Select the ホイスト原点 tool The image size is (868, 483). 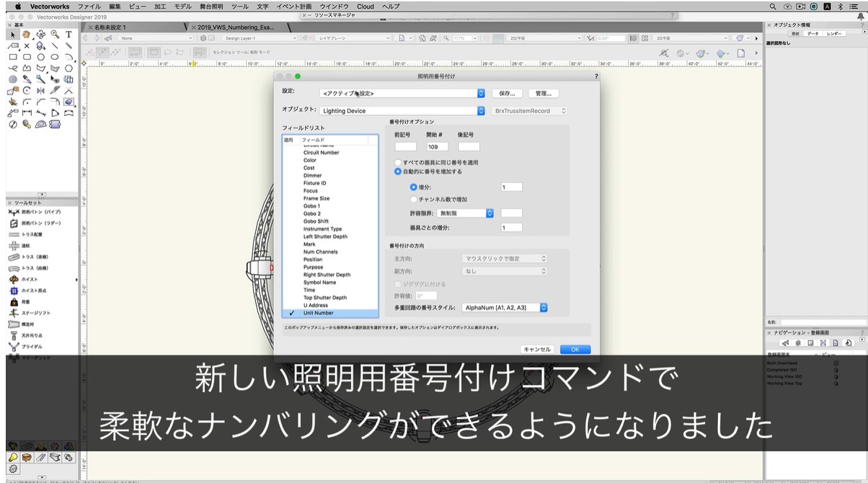pyautogui.click(x=26, y=291)
